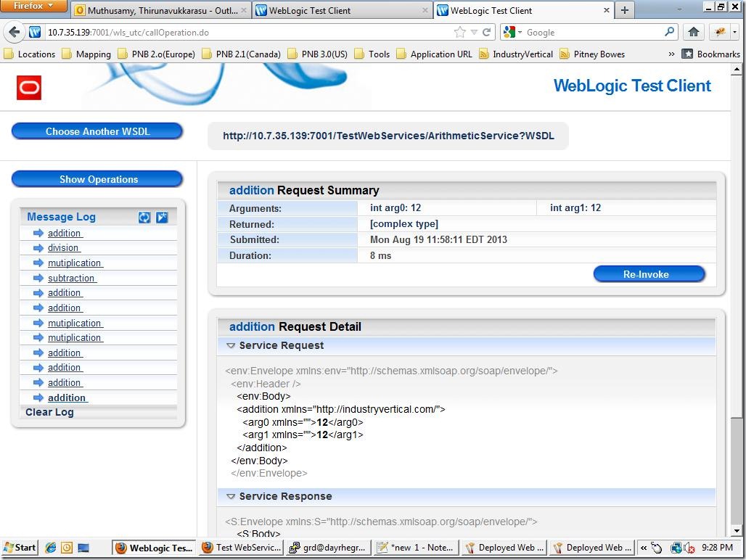Click the network tray icon
The image size is (746, 560).
coord(676,548)
